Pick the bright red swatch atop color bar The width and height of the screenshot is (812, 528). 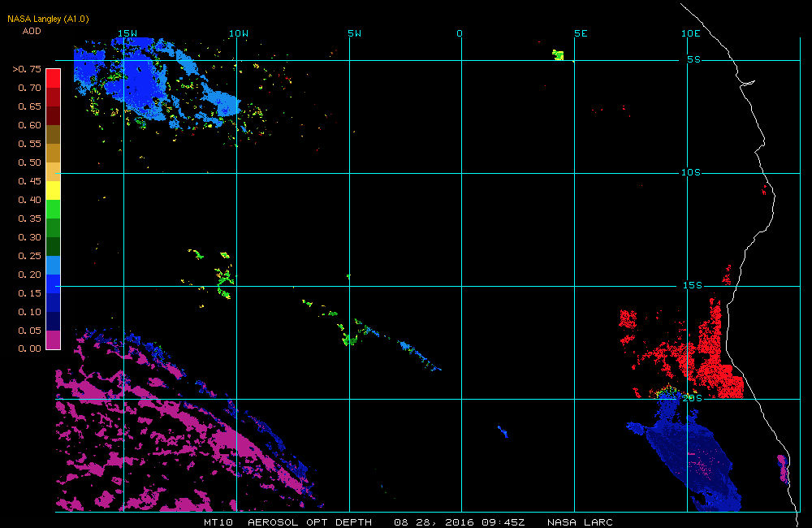54,78
